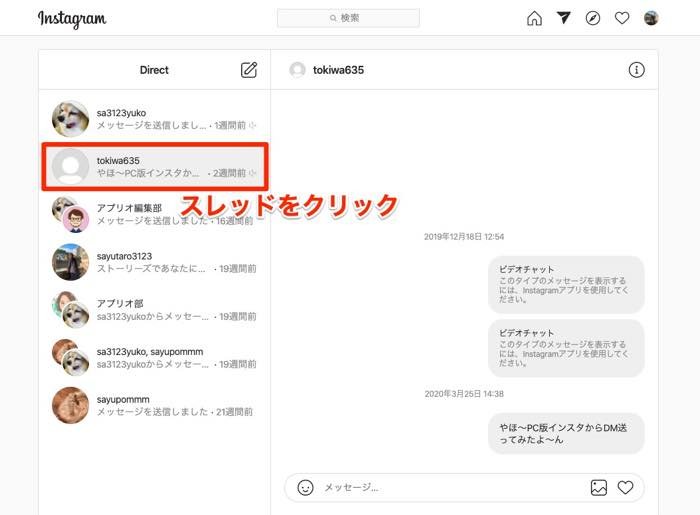Click the Direct heading
The width and height of the screenshot is (700, 515).
(x=154, y=70)
